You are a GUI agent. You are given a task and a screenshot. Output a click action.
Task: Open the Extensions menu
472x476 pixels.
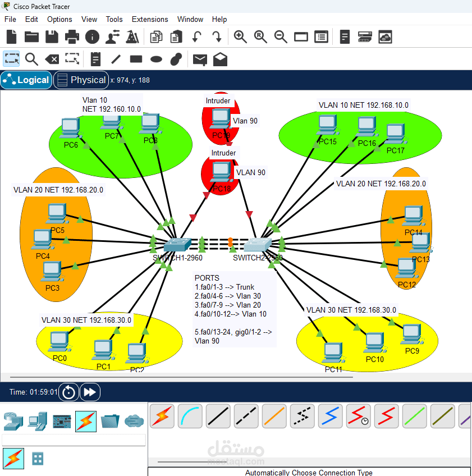[x=150, y=19]
